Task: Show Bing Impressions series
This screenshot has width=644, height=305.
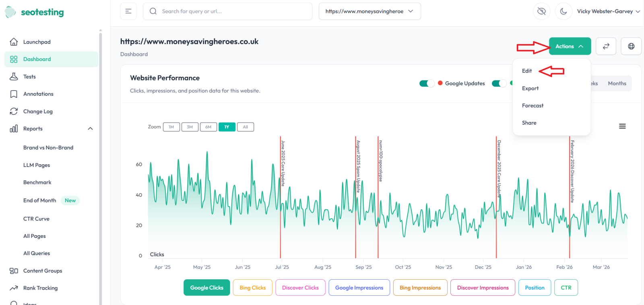Action: point(420,288)
